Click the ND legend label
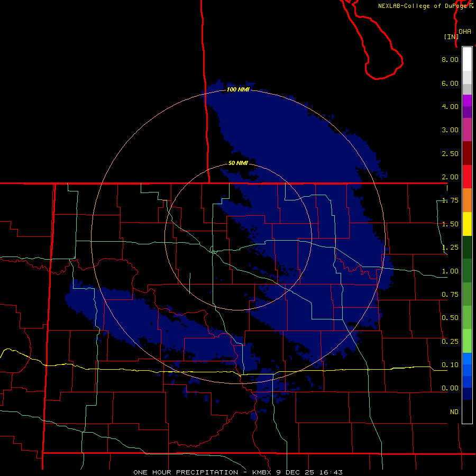This screenshot has height=476, width=476. pos(454,412)
